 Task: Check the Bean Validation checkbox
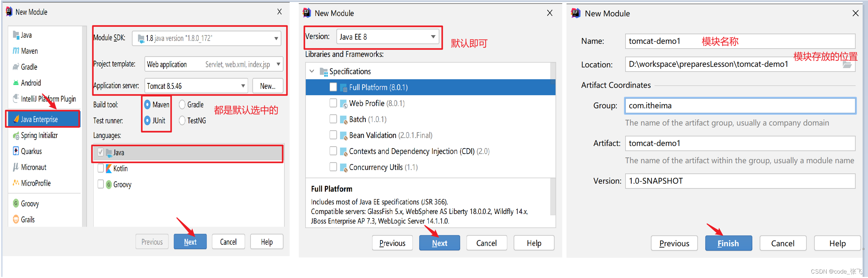pos(333,135)
